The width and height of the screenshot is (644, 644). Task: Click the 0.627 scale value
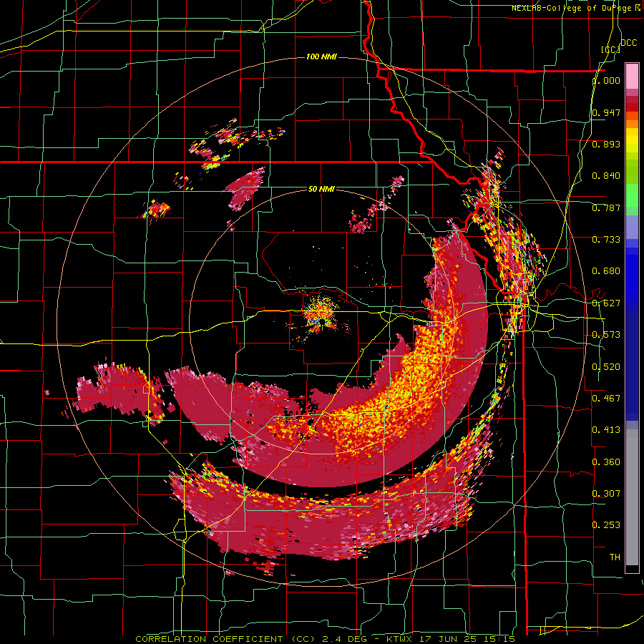606,303
